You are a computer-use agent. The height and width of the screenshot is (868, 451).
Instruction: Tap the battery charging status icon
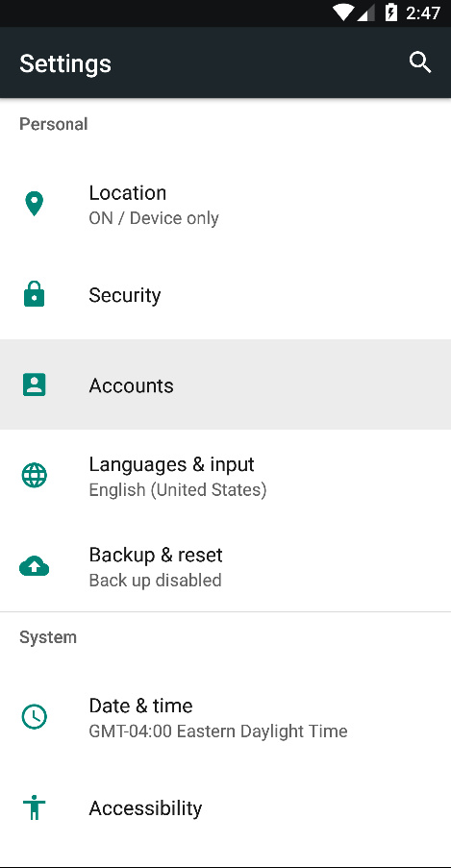click(x=391, y=12)
